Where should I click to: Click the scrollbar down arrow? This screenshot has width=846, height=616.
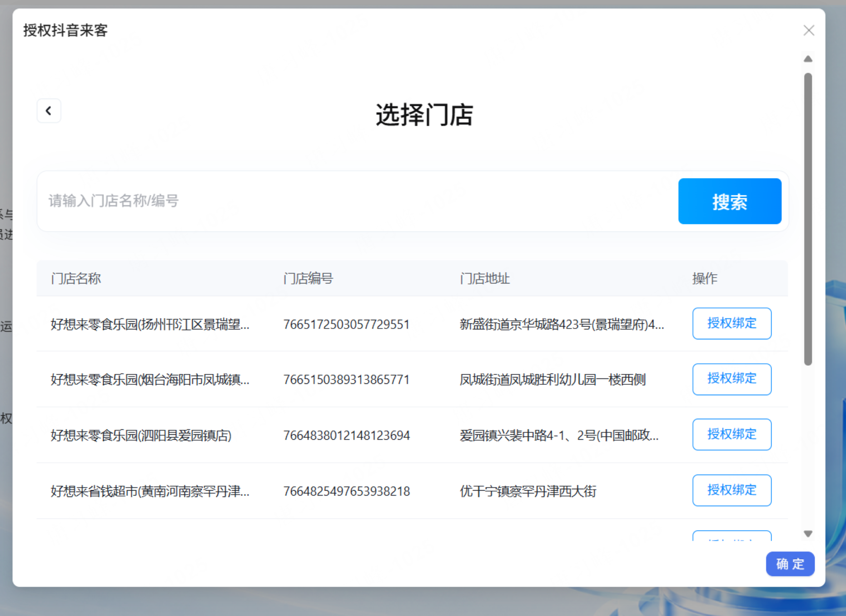point(808,534)
